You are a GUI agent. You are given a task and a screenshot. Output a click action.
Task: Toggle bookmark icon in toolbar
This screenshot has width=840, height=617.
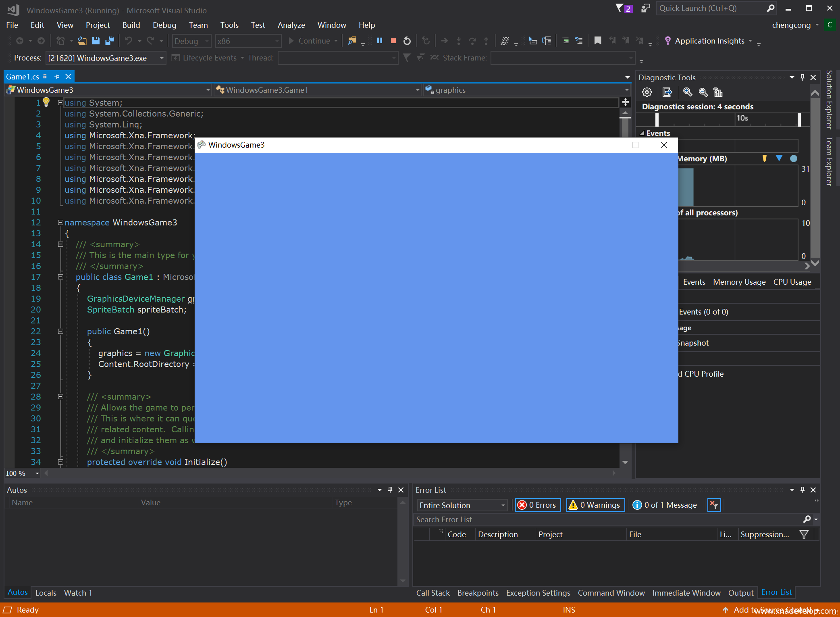[x=598, y=41]
